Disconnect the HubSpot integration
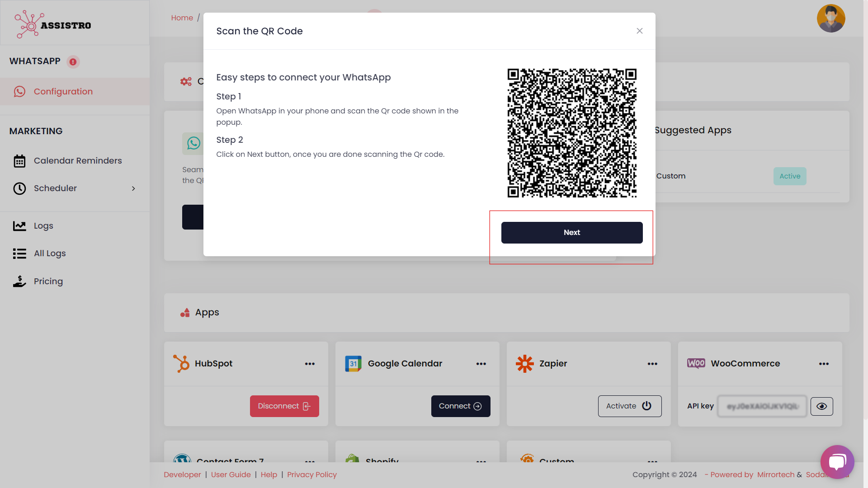The width and height of the screenshot is (868, 488). (x=284, y=406)
